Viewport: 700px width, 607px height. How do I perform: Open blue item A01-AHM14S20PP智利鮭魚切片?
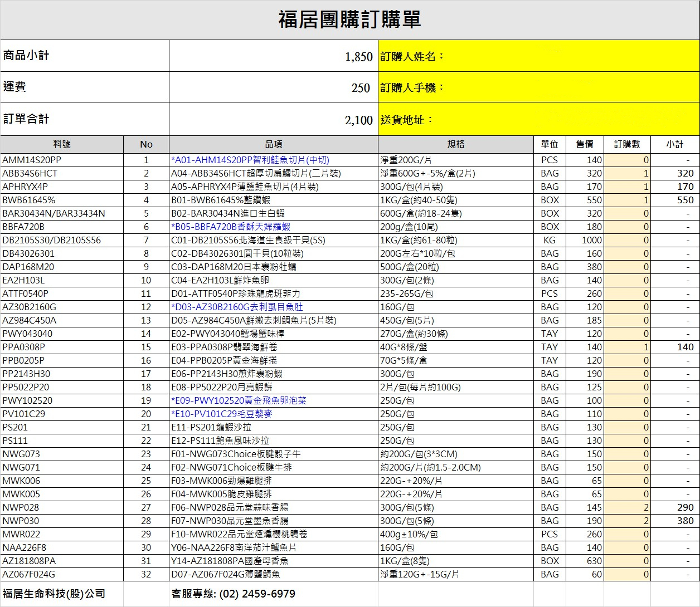(250, 160)
